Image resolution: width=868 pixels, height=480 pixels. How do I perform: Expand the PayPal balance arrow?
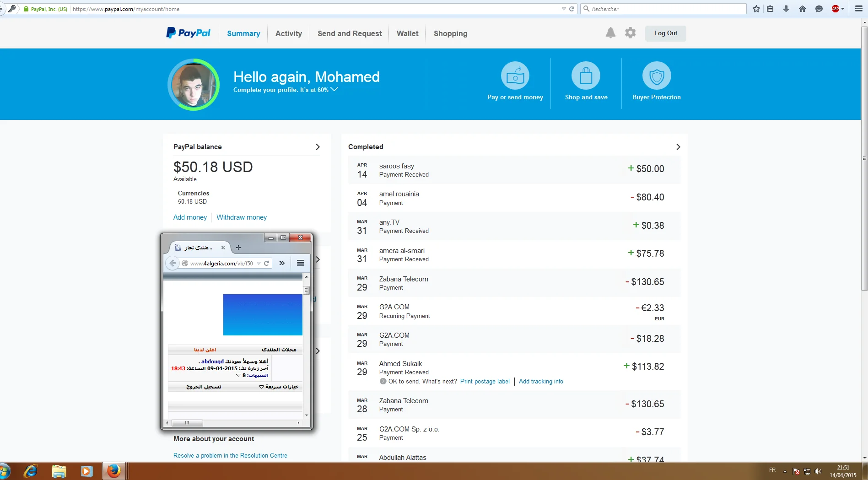coord(318,147)
